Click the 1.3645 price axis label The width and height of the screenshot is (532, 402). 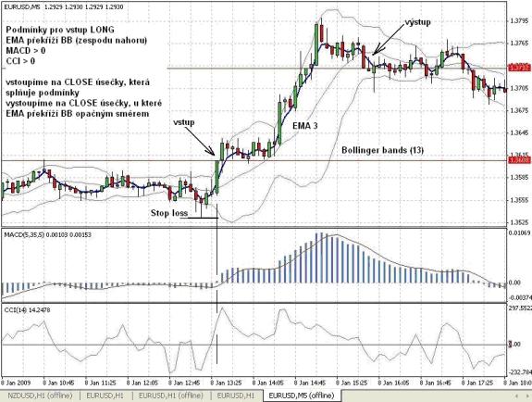pos(519,132)
